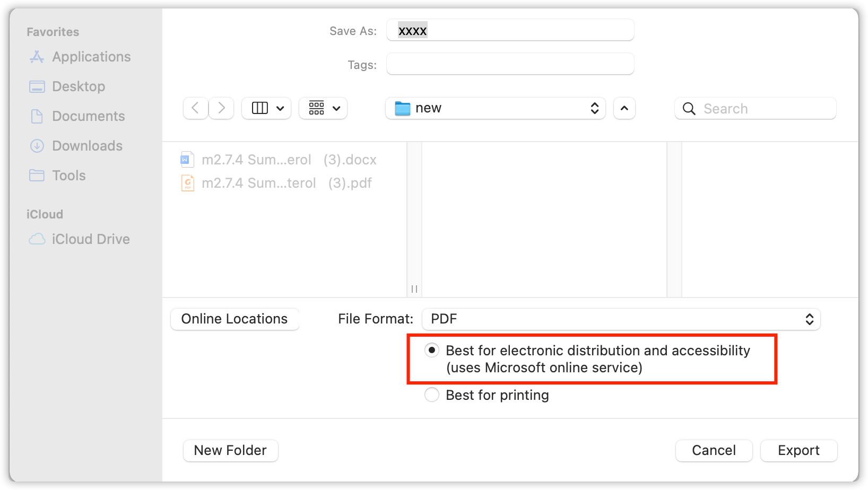
Task: Go to Documents in the sidebar
Action: point(88,116)
